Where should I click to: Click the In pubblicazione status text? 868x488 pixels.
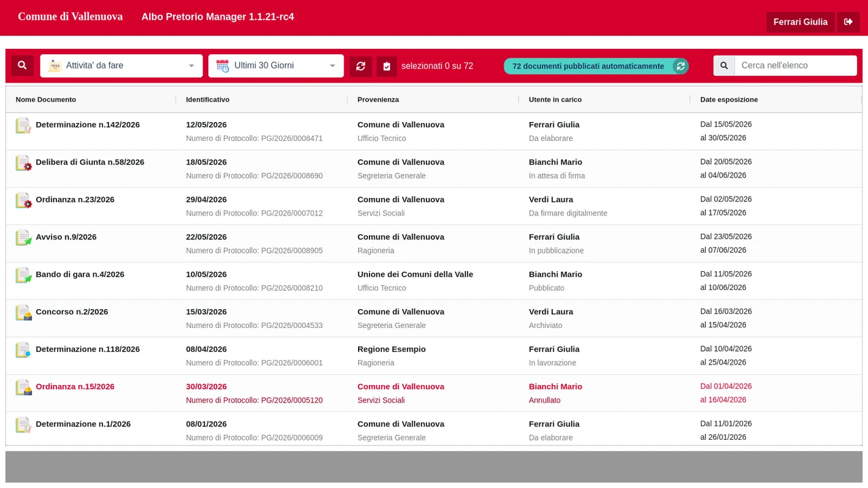click(556, 250)
